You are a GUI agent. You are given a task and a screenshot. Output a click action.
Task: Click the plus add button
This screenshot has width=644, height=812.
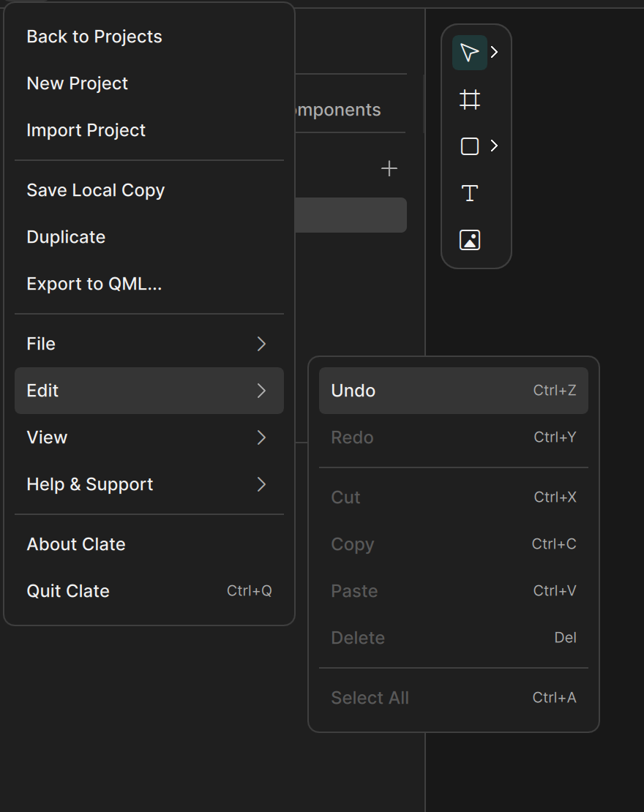389,168
